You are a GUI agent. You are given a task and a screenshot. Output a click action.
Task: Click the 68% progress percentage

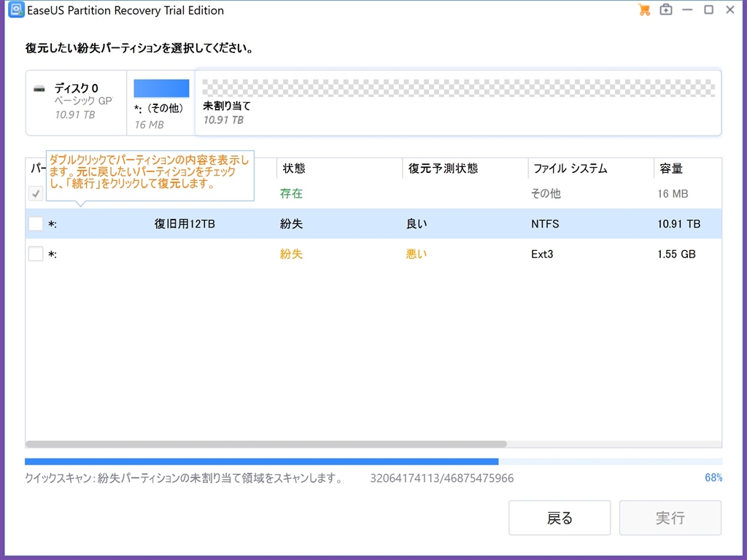point(713,478)
